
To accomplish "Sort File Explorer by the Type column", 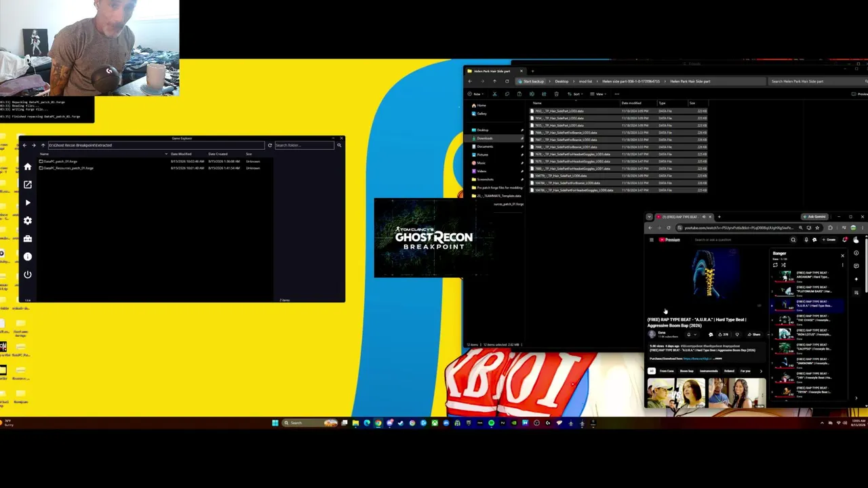I will click(x=662, y=103).
